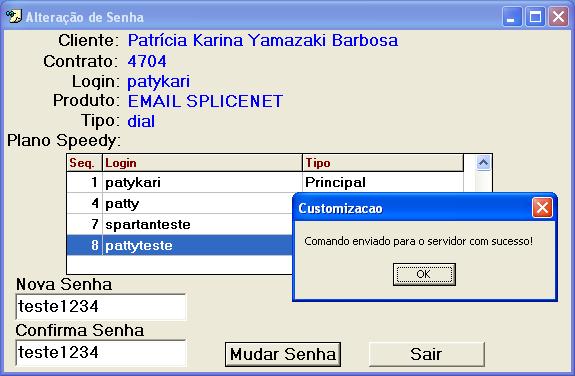The width and height of the screenshot is (575, 376).
Task: Select the patty login row
Action: coord(180,203)
